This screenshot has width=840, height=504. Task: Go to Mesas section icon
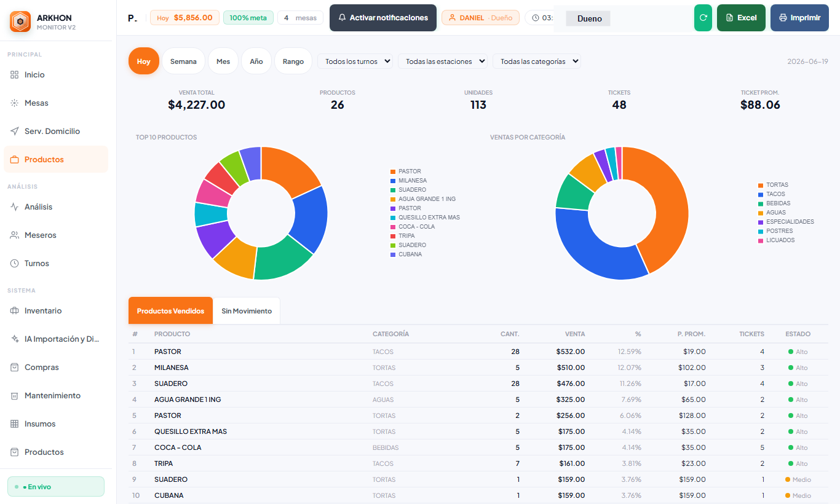(15, 103)
